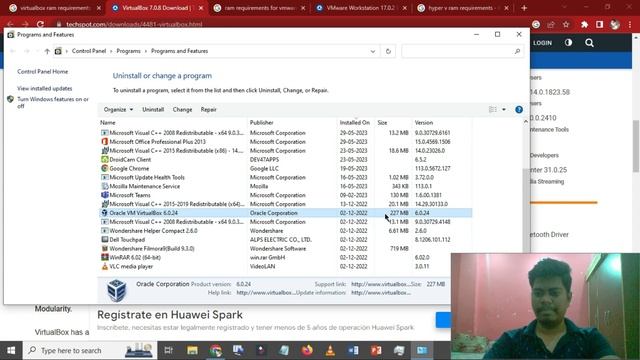Open VLC from the taskbar
Viewport: 640px width, 360px height.
click(x=330, y=350)
